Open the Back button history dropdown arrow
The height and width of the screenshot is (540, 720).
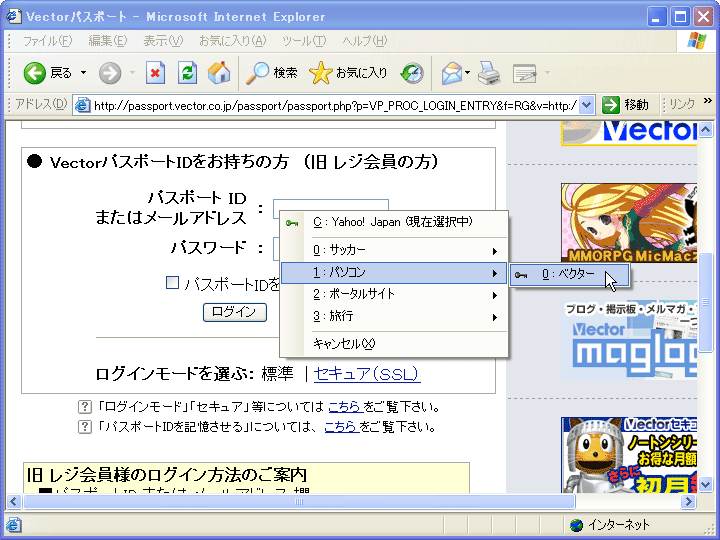pos(83,73)
